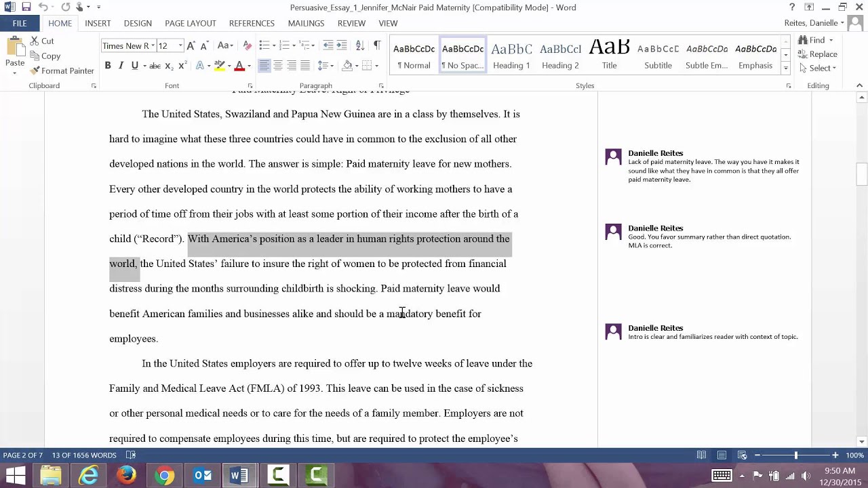Image resolution: width=868 pixels, height=488 pixels.
Task: Toggle Align Left for paragraph
Action: tap(264, 66)
